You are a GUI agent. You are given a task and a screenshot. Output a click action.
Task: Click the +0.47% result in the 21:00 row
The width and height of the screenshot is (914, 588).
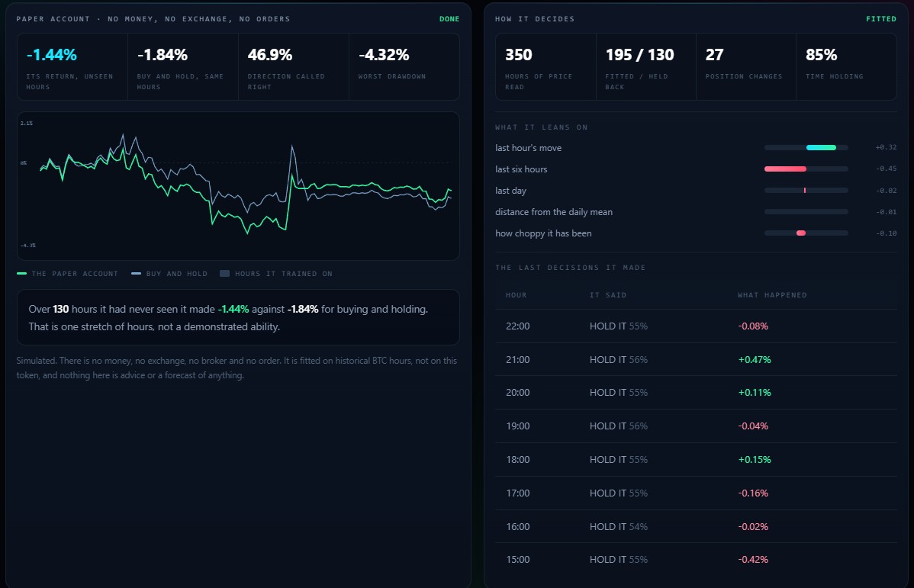click(755, 359)
